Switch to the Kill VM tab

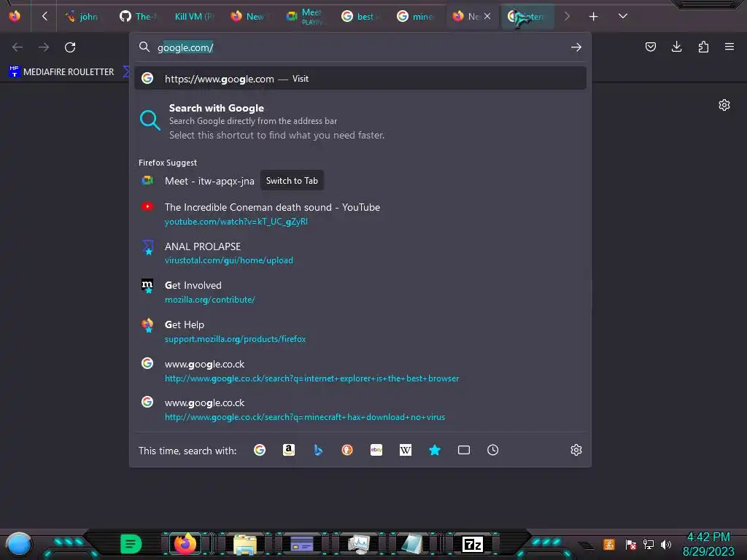[193, 17]
